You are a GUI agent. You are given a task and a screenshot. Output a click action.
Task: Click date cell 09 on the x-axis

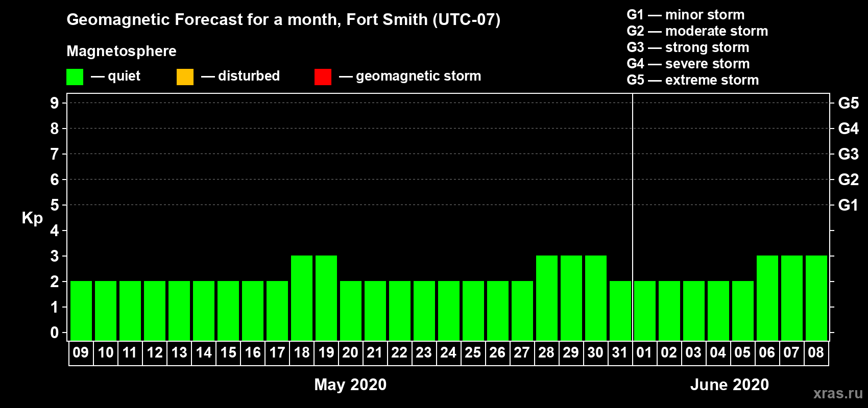point(81,353)
